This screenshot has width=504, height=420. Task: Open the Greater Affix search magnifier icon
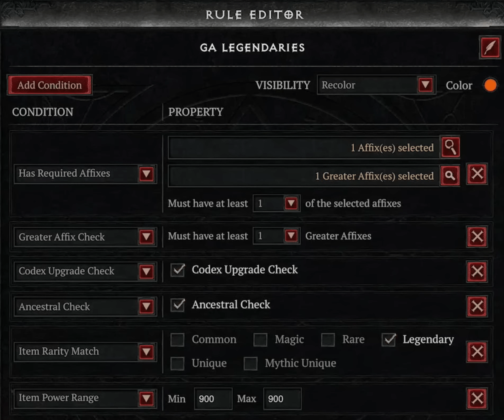click(x=450, y=176)
